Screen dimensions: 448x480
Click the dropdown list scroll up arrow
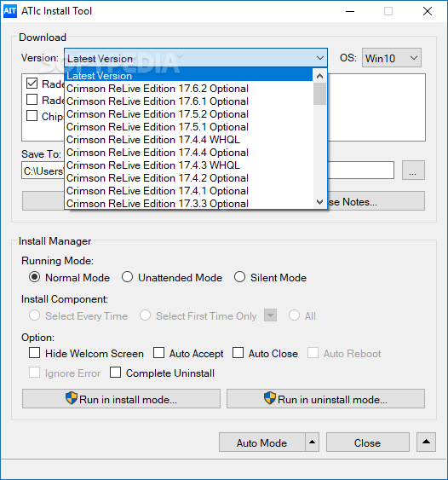pos(320,76)
